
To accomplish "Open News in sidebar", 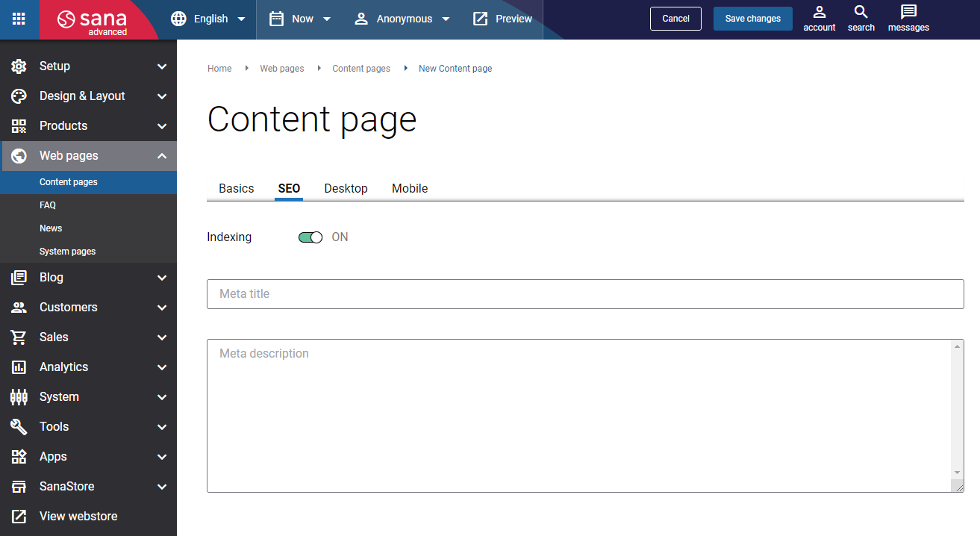I will tap(89, 228).
